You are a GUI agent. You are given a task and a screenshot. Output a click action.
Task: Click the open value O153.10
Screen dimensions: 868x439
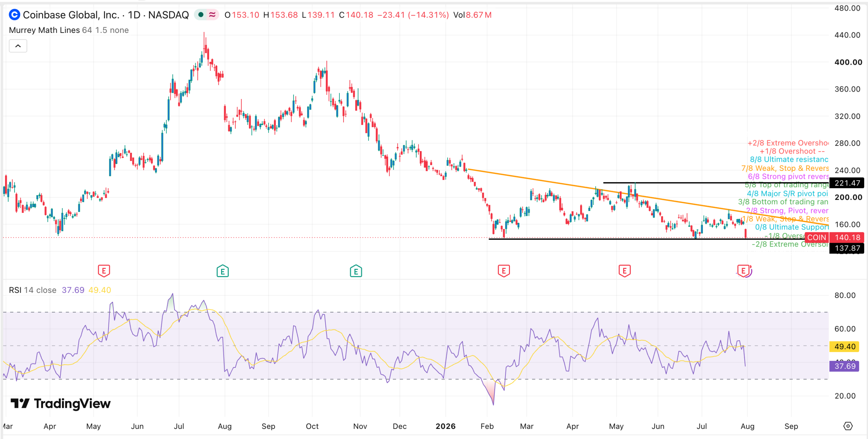(x=242, y=15)
